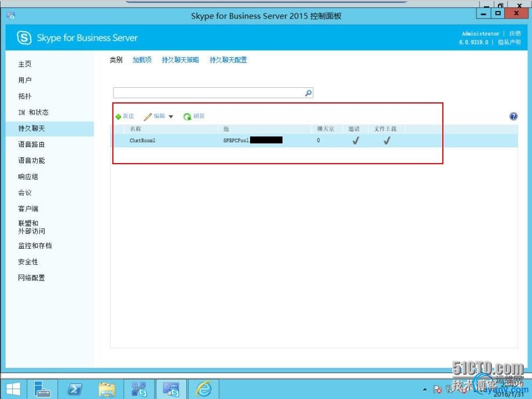Click the 注销 sign-out link
Screen dimensions: 532x399
tap(515, 33)
